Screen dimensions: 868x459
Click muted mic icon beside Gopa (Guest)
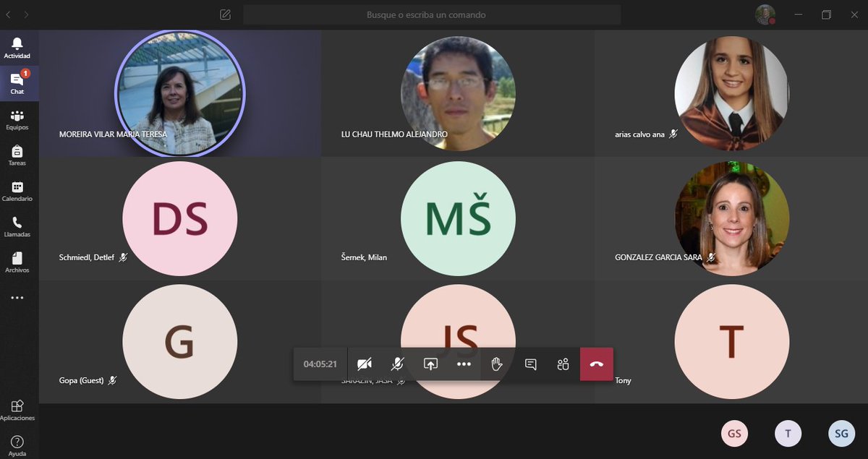click(112, 380)
